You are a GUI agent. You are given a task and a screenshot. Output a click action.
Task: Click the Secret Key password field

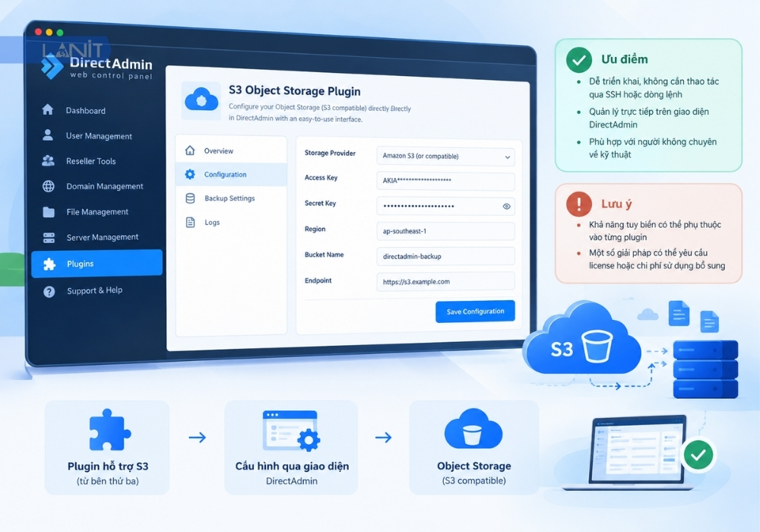[x=445, y=207]
